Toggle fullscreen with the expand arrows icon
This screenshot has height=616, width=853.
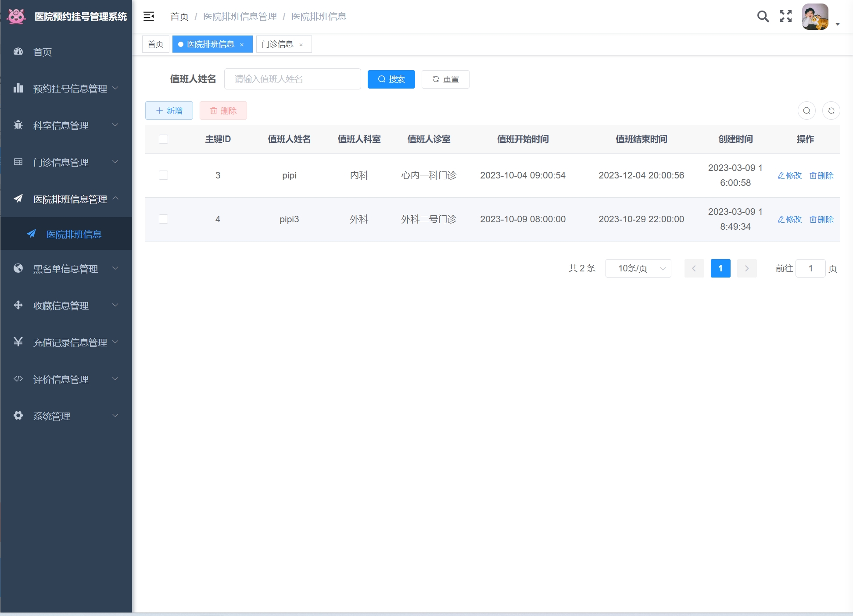click(x=785, y=17)
